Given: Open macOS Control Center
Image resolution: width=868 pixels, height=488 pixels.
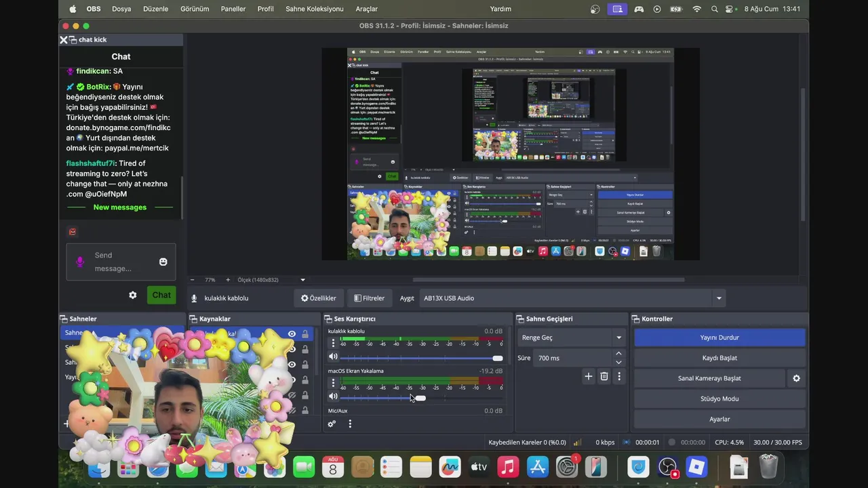Looking at the screenshot, I should [730, 9].
